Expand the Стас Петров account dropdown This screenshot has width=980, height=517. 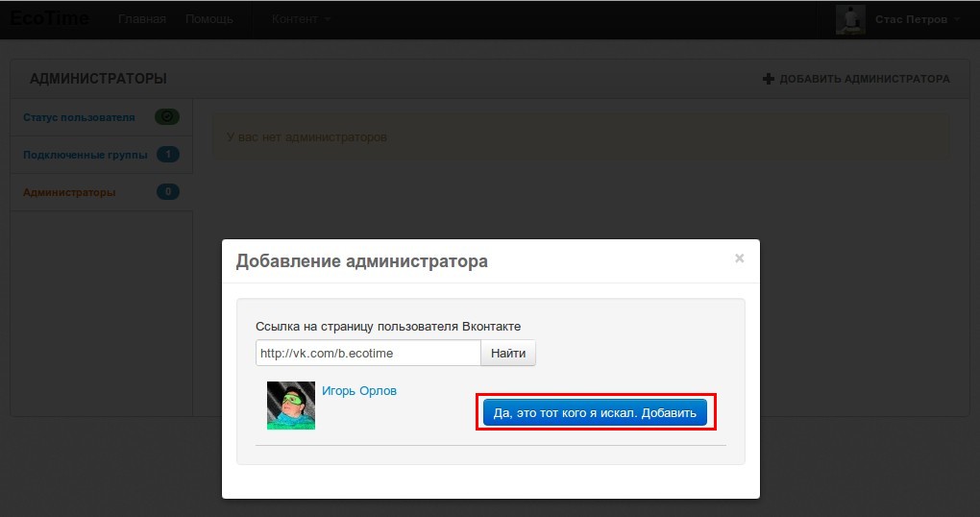[918, 19]
